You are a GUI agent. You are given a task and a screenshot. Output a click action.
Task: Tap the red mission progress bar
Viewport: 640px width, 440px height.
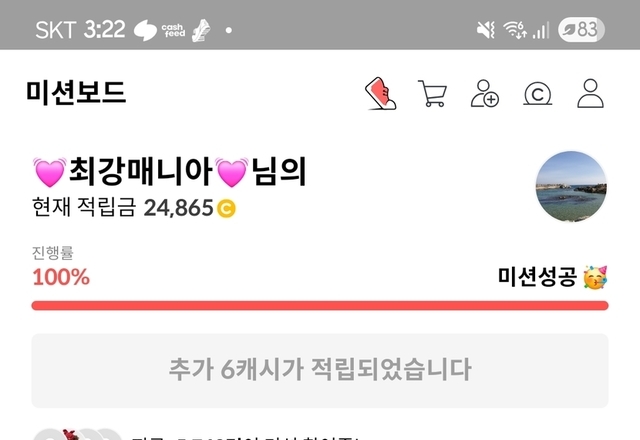pos(320,305)
